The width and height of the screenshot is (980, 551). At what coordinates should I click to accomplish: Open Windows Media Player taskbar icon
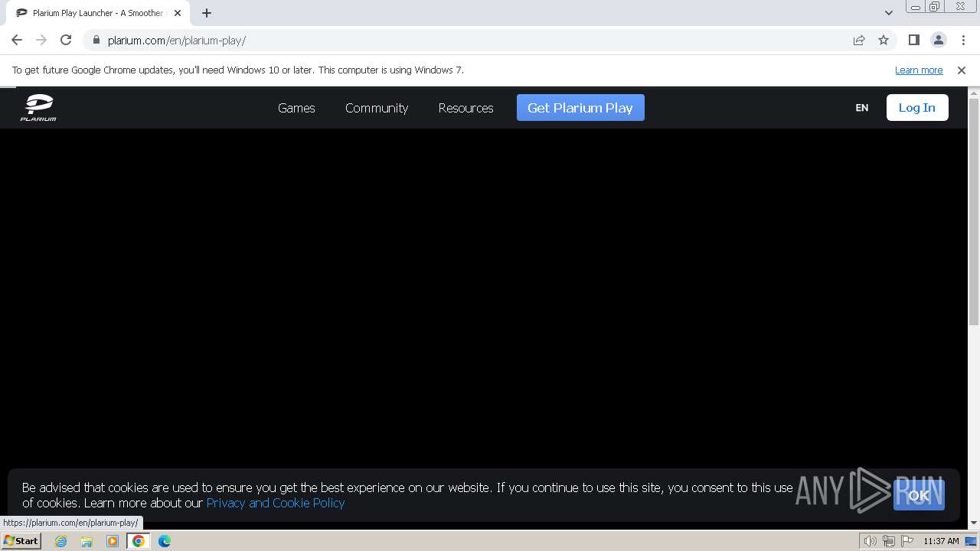(113, 541)
